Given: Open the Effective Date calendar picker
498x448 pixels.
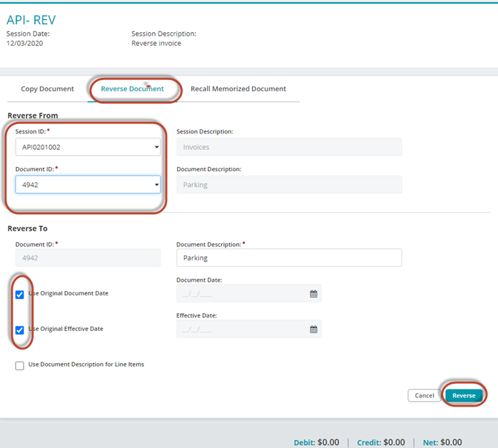Looking at the screenshot, I should pos(313,329).
